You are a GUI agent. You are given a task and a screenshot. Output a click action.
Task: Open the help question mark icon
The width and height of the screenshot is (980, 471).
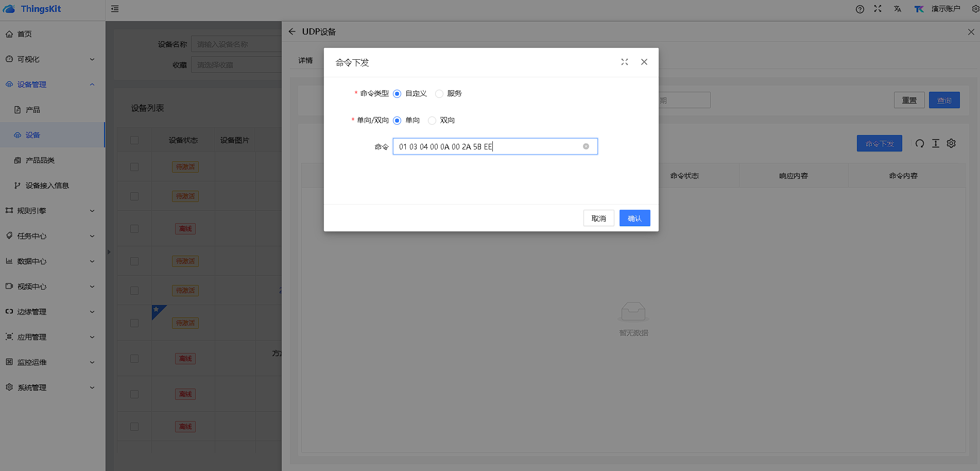pyautogui.click(x=859, y=9)
